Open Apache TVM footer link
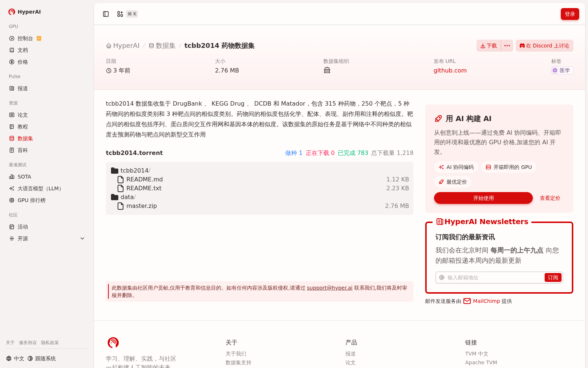The height and width of the screenshot is (368, 588). point(481,362)
